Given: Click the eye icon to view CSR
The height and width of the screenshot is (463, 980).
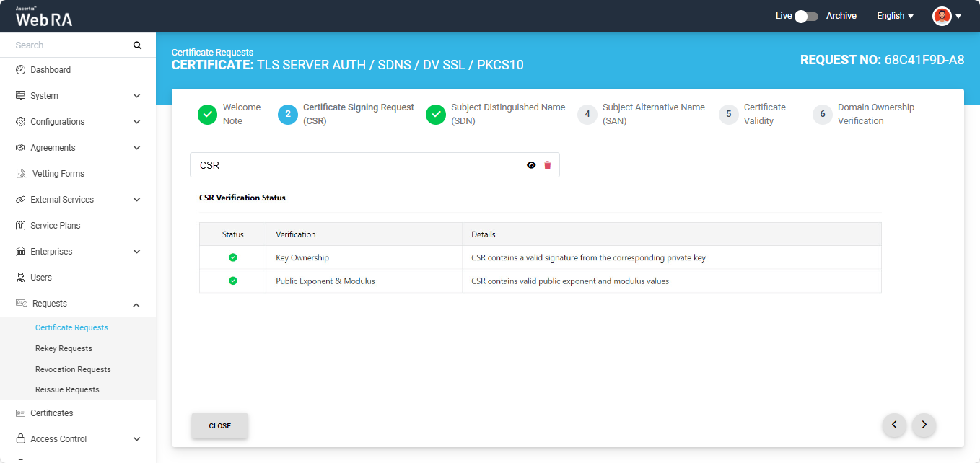Looking at the screenshot, I should click(x=531, y=165).
